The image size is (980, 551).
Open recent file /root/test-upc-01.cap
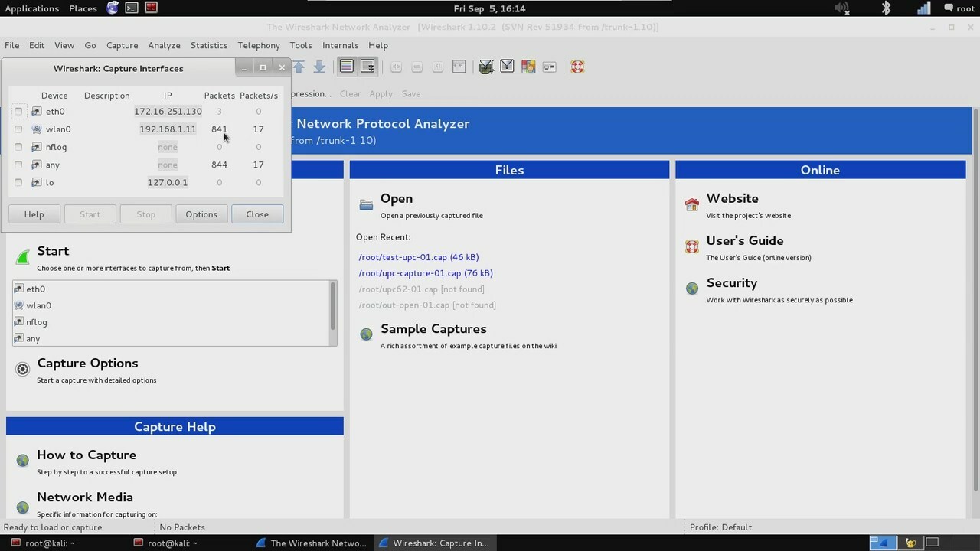coord(419,257)
